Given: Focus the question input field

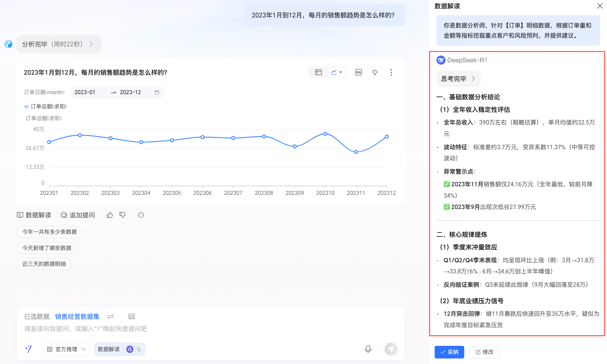Looking at the screenshot, I should pos(211,329).
